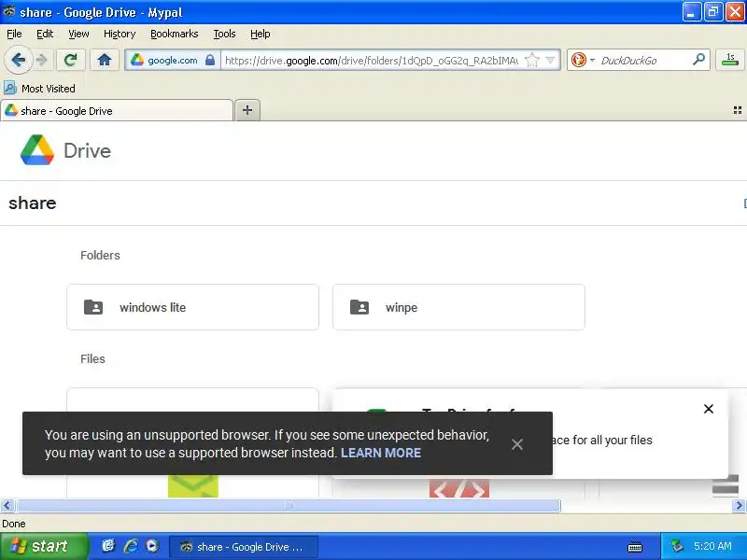Open the History menu
Screen dimensions: 747x560
point(120,34)
